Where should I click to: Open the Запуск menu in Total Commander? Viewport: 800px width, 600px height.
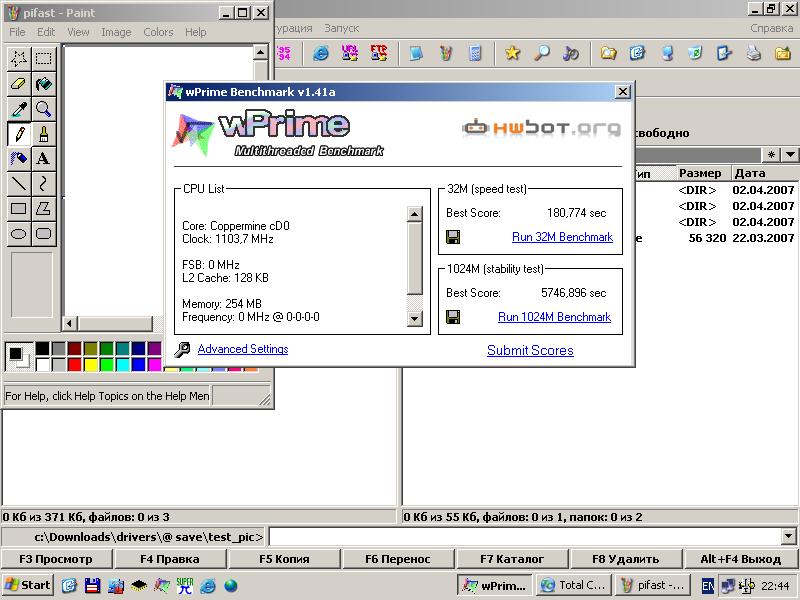pyautogui.click(x=342, y=29)
